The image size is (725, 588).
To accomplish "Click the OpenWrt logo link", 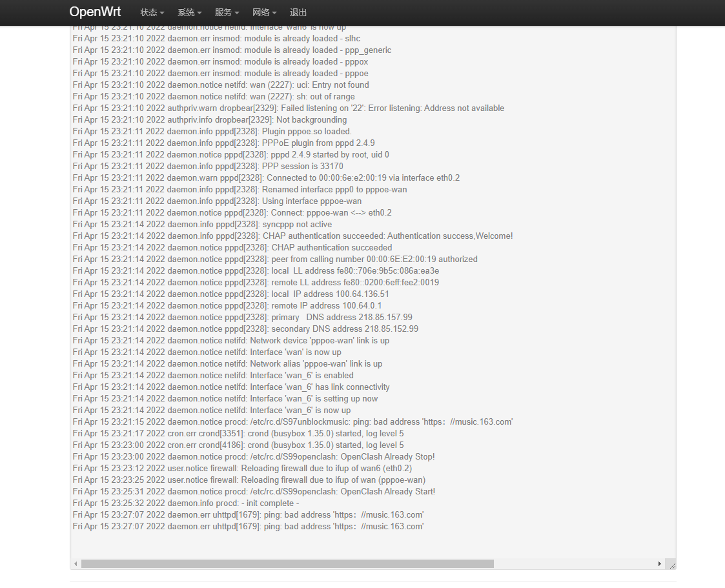I will (95, 12).
